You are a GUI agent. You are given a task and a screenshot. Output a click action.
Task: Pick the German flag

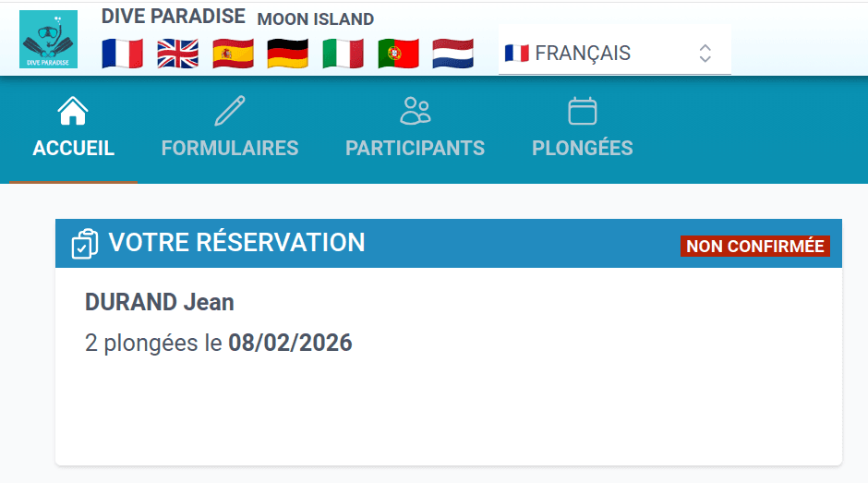pos(287,53)
